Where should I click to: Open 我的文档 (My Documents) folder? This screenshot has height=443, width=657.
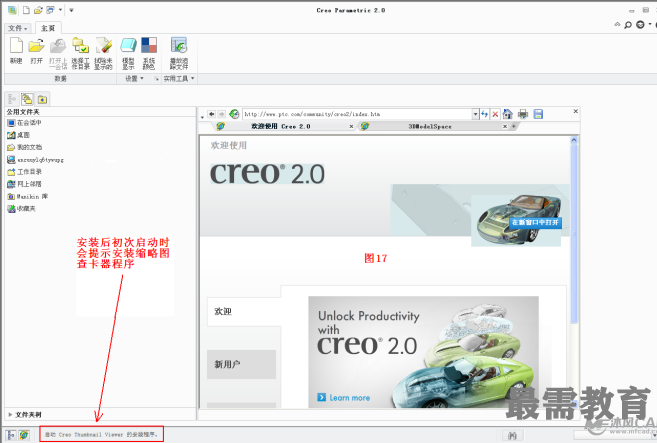[25, 147]
